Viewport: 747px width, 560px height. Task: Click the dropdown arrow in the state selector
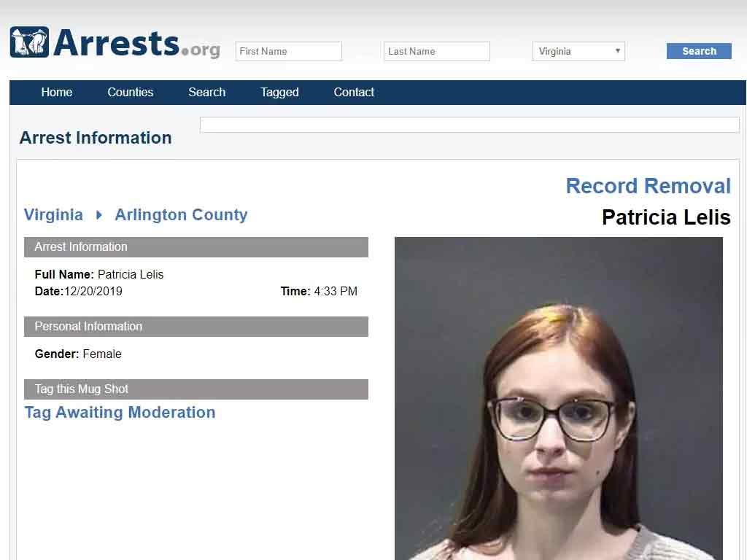tap(617, 51)
